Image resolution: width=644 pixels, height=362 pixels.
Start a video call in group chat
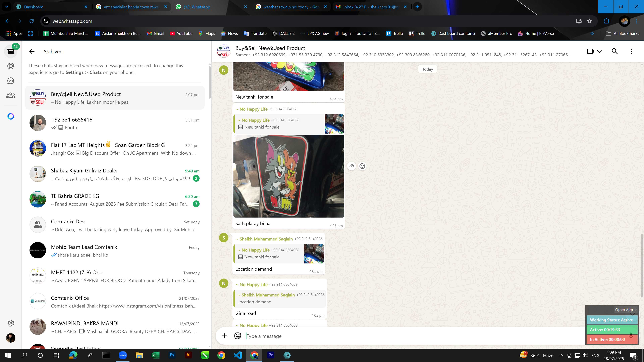(x=591, y=51)
